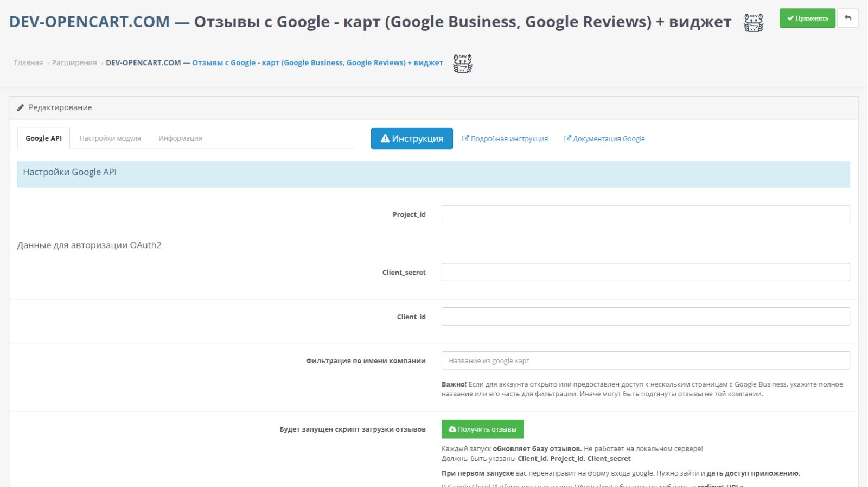Viewport: 868px width, 487px height.
Task: Click the Client_secret label
Action: [x=404, y=273]
